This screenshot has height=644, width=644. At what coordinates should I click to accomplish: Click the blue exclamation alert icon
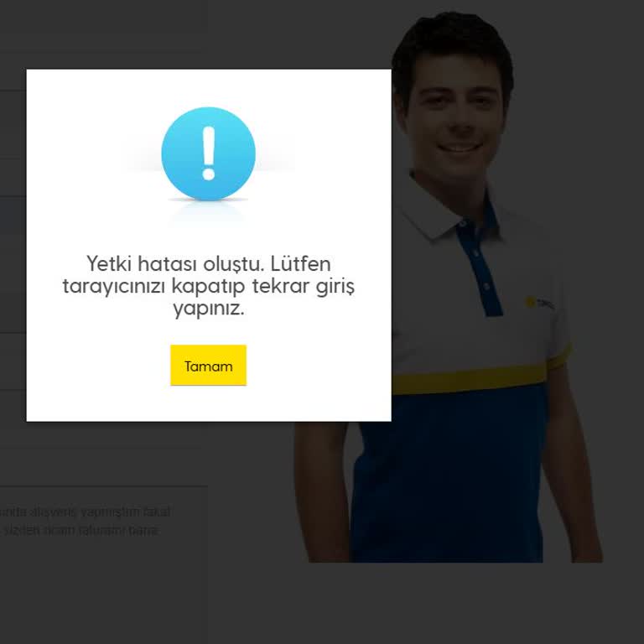click(x=208, y=153)
